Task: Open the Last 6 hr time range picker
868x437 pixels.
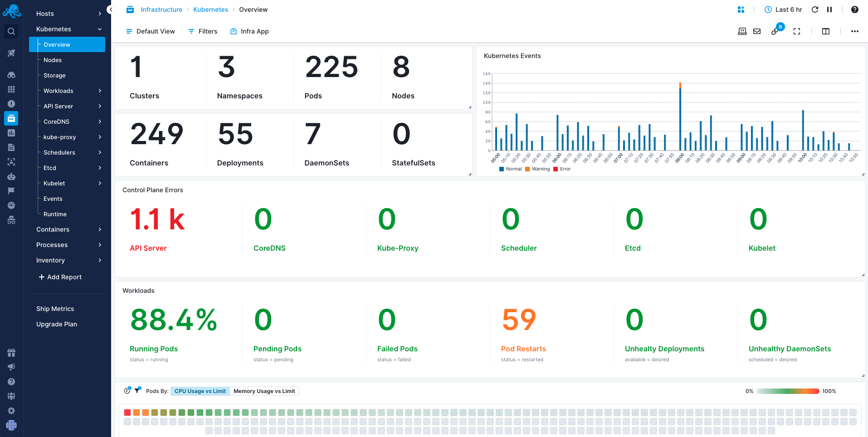Action: pyautogui.click(x=784, y=10)
